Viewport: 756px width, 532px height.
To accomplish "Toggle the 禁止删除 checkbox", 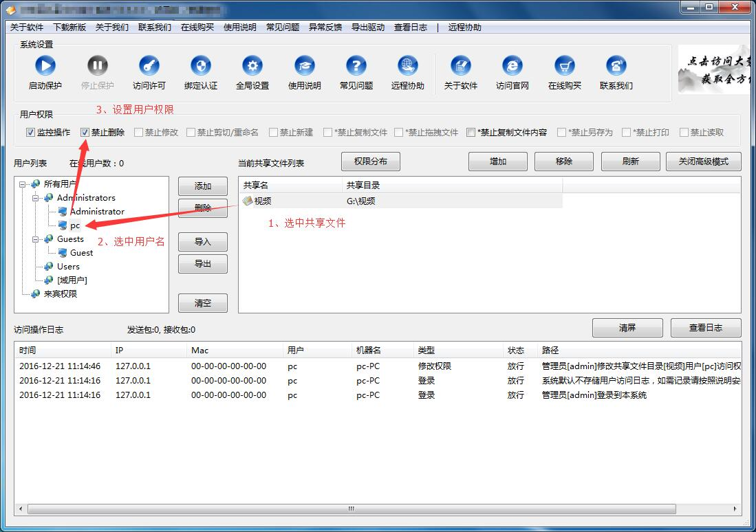I will (85, 132).
